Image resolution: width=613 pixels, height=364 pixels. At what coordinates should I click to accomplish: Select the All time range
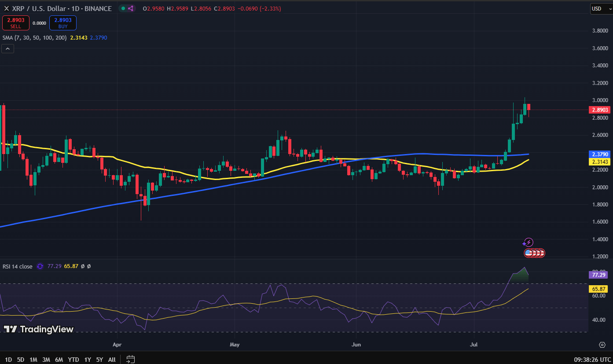[x=112, y=360]
